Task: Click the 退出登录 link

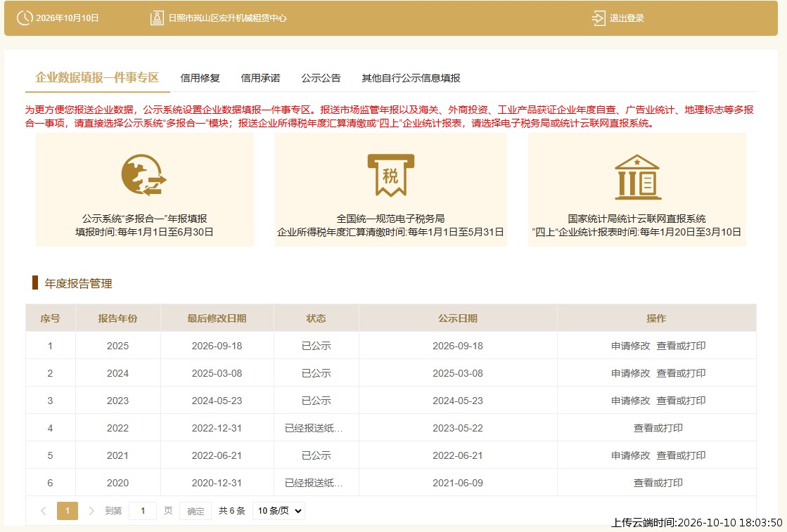Action: point(627,18)
